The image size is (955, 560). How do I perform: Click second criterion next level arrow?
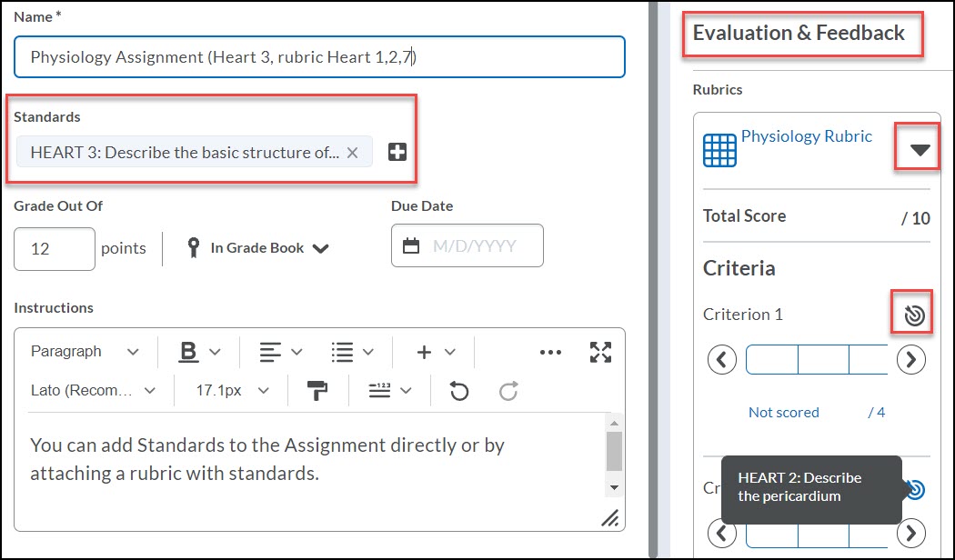911,533
